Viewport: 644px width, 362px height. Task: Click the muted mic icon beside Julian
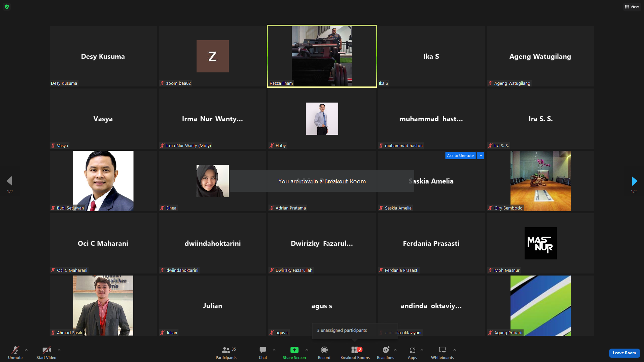[162, 333]
